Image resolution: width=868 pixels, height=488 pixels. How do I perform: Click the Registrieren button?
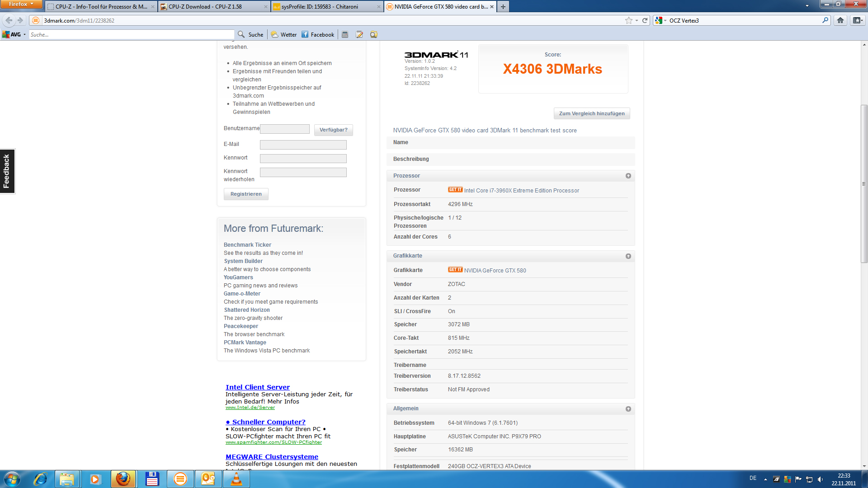tap(246, 194)
